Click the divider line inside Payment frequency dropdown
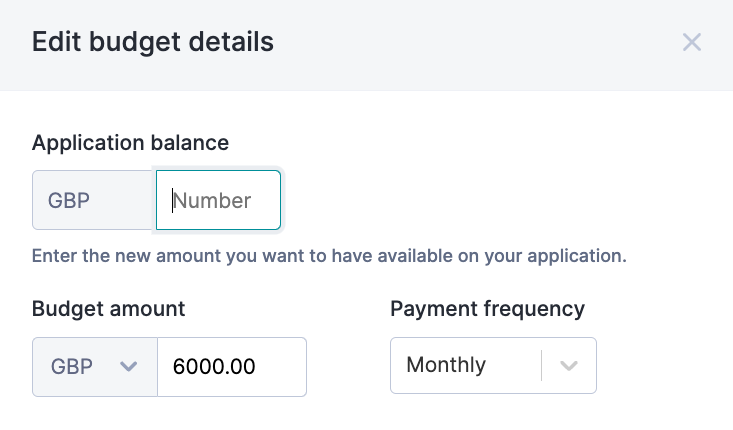Image resolution: width=733 pixels, height=430 pixels. click(541, 366)
